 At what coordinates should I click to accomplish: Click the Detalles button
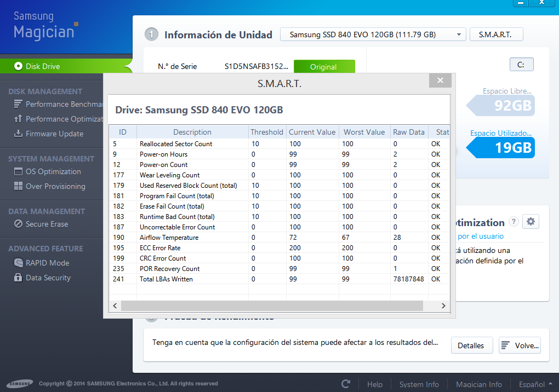pos(472,345)
